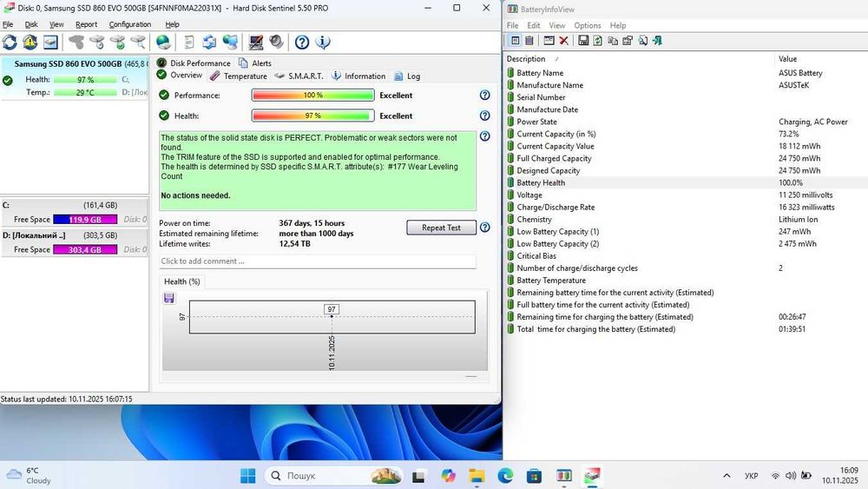The width and height of the screenshot is (868, 489).
Task: Click the help icon next to Health bar
Action: coord(485,116)
